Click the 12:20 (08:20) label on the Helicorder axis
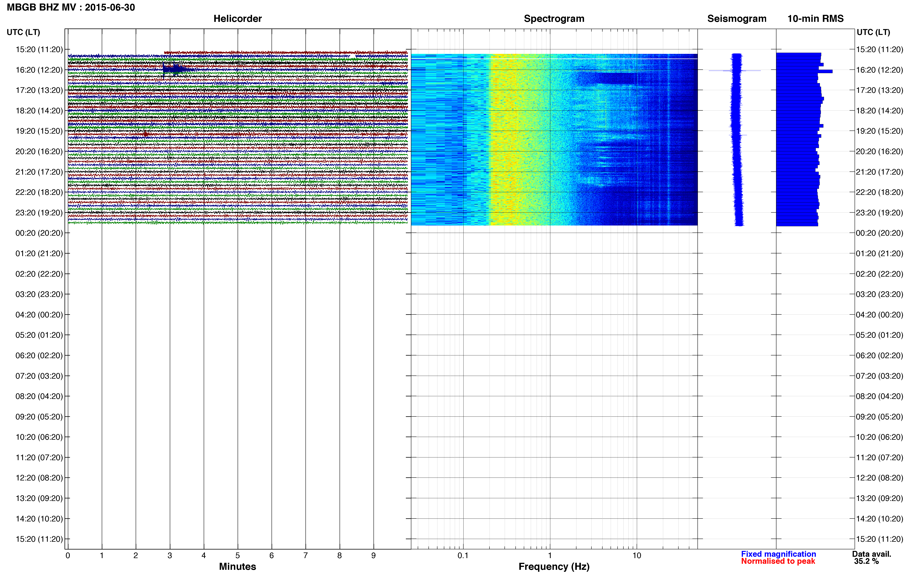Viewport: 924px width, 578px height. (x=39, y=478)
